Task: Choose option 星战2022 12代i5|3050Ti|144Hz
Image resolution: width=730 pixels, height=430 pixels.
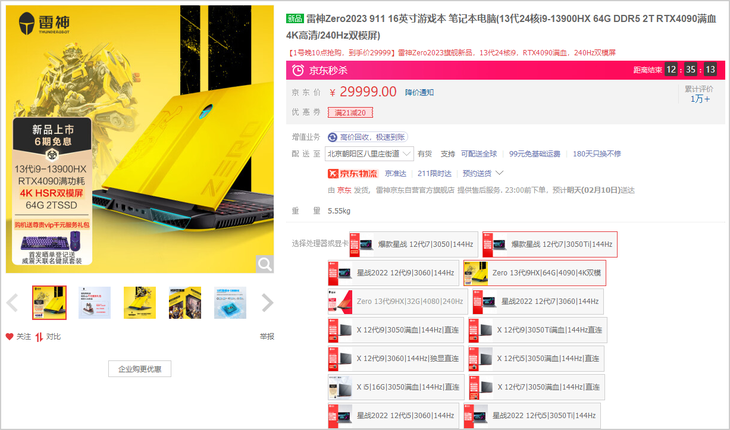Action: [x=532, y=415]
